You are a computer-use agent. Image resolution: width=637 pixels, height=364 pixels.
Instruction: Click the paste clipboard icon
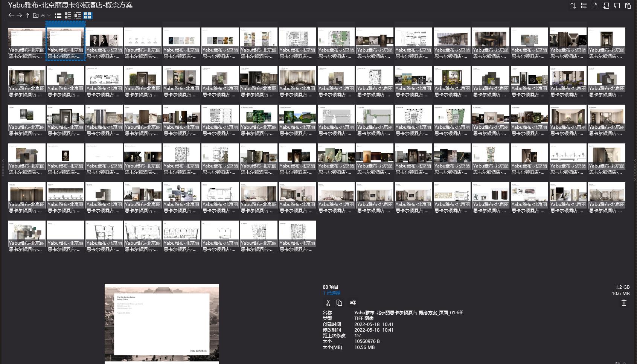[628, 6]
